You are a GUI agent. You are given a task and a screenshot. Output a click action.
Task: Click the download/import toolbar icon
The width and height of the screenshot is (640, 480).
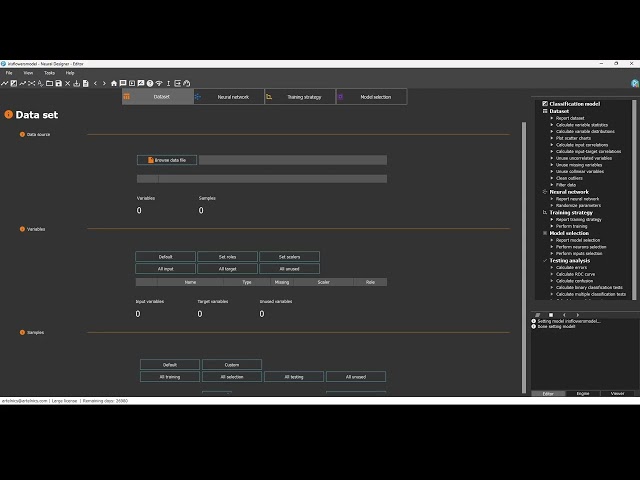(76, 83)
